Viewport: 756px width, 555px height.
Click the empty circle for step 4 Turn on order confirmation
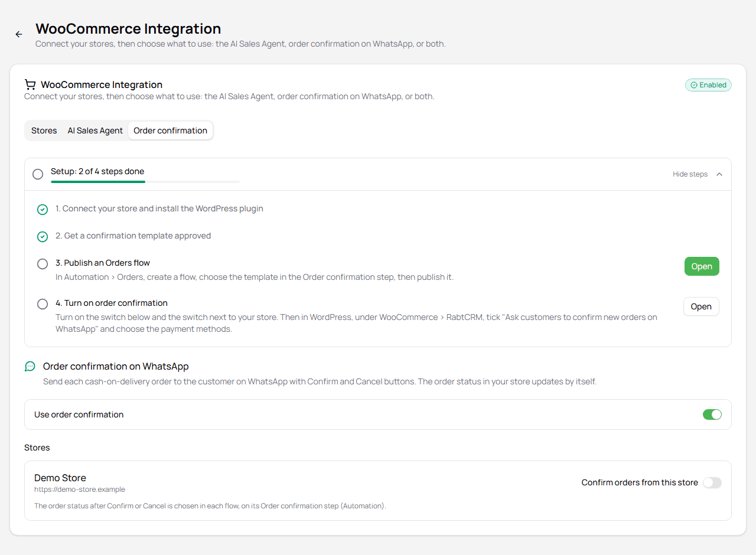(43, 304)
